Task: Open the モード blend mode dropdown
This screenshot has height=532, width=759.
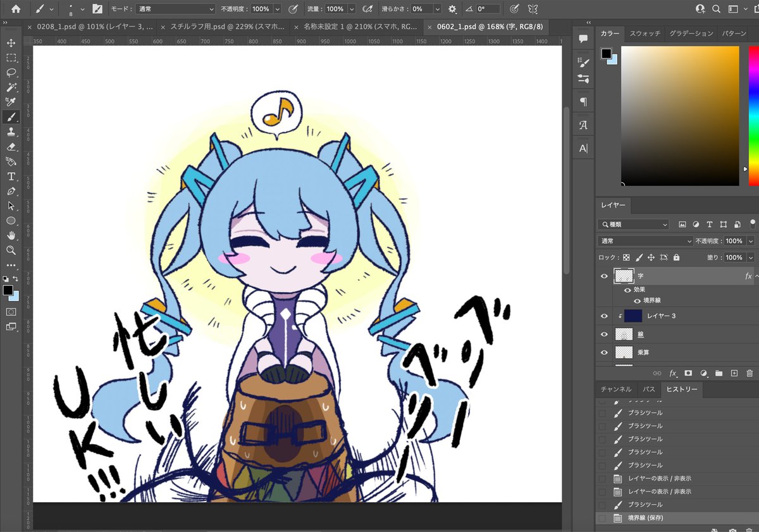Action: [x=176, y=9]
